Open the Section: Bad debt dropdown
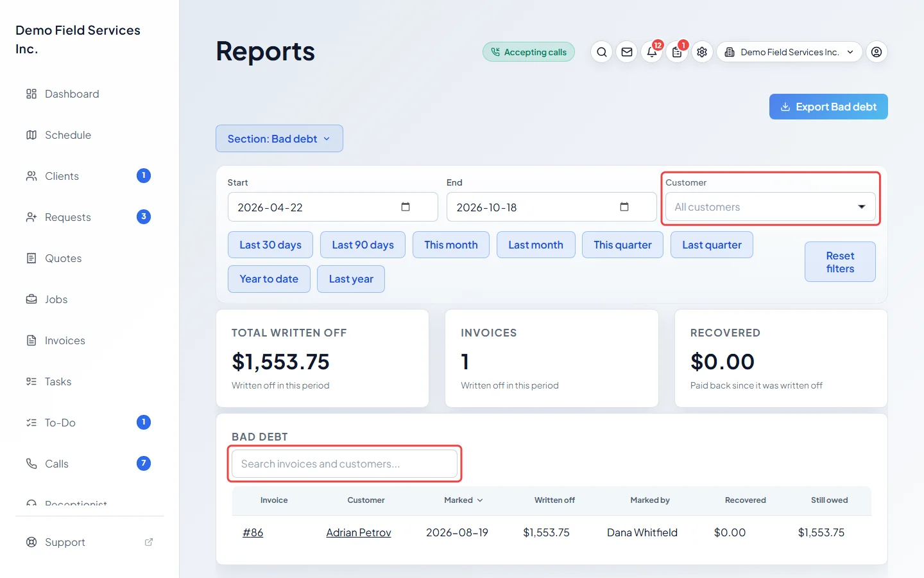The image size is (924, 578). 279,139
